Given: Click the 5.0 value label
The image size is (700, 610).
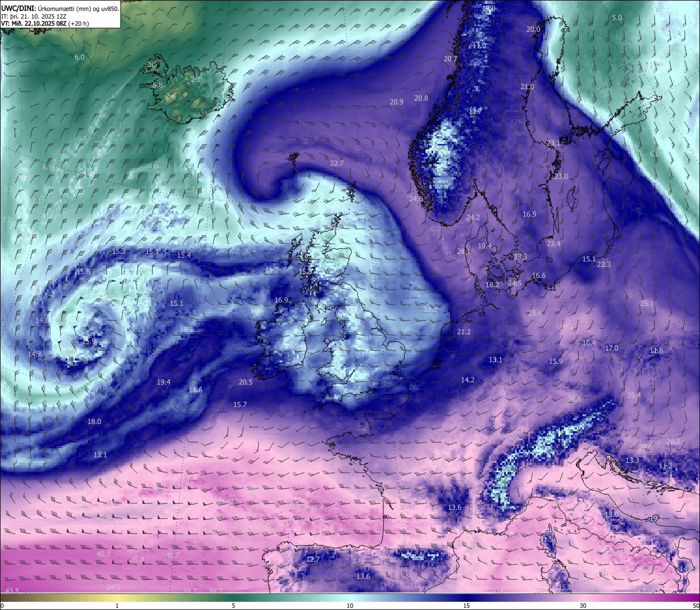Looking at the screenshot, I should [x=617, y=18].
